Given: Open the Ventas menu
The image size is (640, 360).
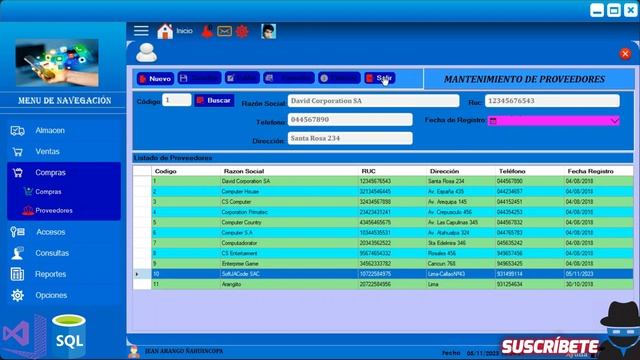Looking at the screenshot, I should point(47,151).
